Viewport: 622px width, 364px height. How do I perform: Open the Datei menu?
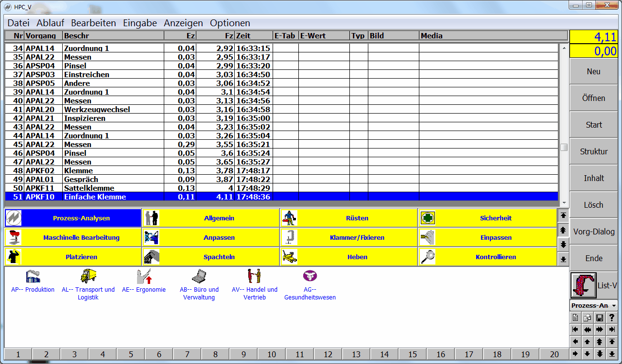(18, 23)
